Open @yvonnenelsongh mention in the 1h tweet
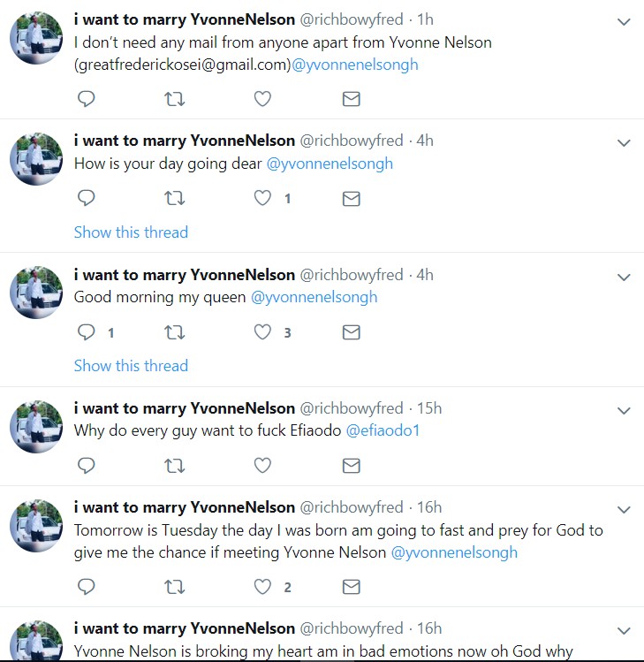The height and width of the screenshot is (662, 644). coord(355,65)
